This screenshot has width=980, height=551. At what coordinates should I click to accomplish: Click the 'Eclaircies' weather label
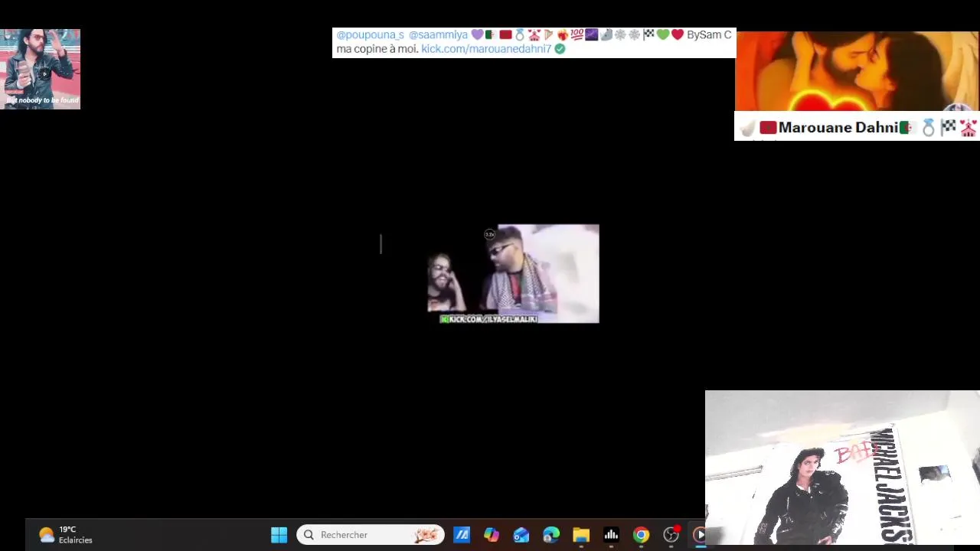(76, 540)
